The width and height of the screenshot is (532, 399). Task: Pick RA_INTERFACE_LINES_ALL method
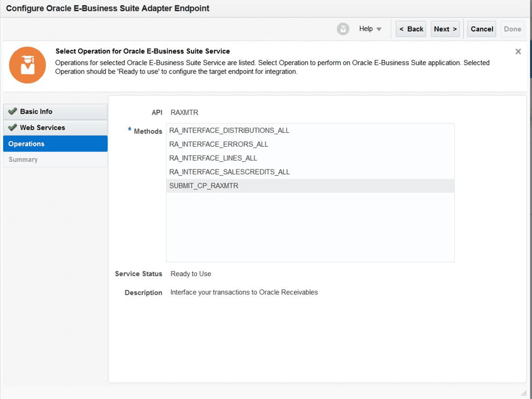tap(213, 158)
